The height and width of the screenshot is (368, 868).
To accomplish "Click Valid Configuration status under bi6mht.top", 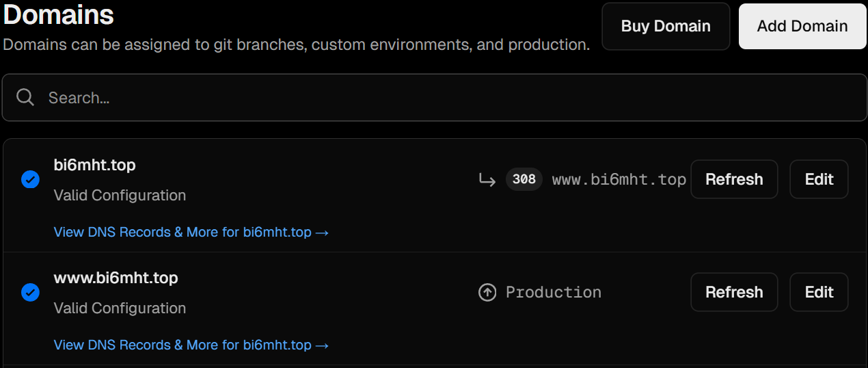I will [x=120, y=196].
